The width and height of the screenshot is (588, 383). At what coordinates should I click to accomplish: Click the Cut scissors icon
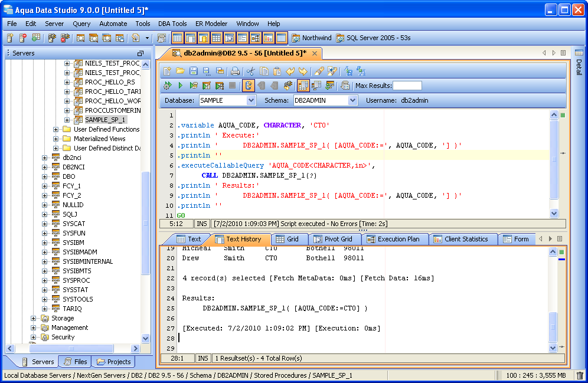click(x=250, y=71)
